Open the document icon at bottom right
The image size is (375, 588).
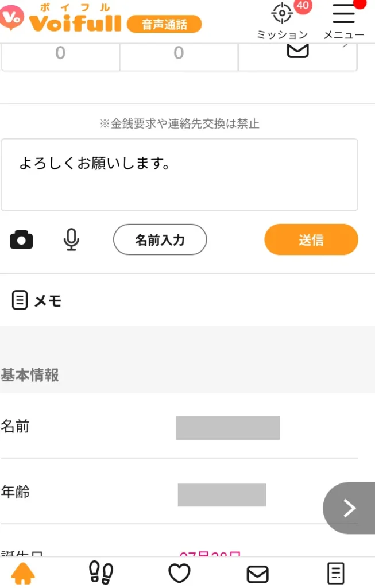point(335,572)
